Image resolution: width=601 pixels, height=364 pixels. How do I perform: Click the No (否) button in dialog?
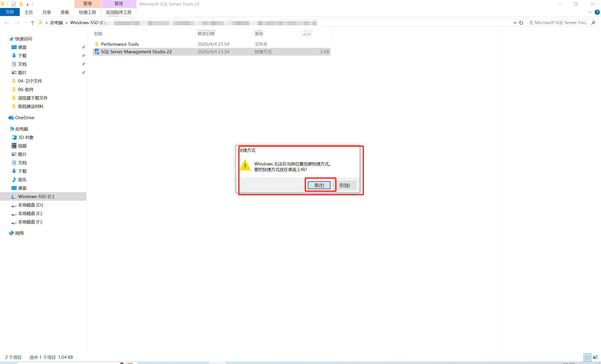[344, 185]
